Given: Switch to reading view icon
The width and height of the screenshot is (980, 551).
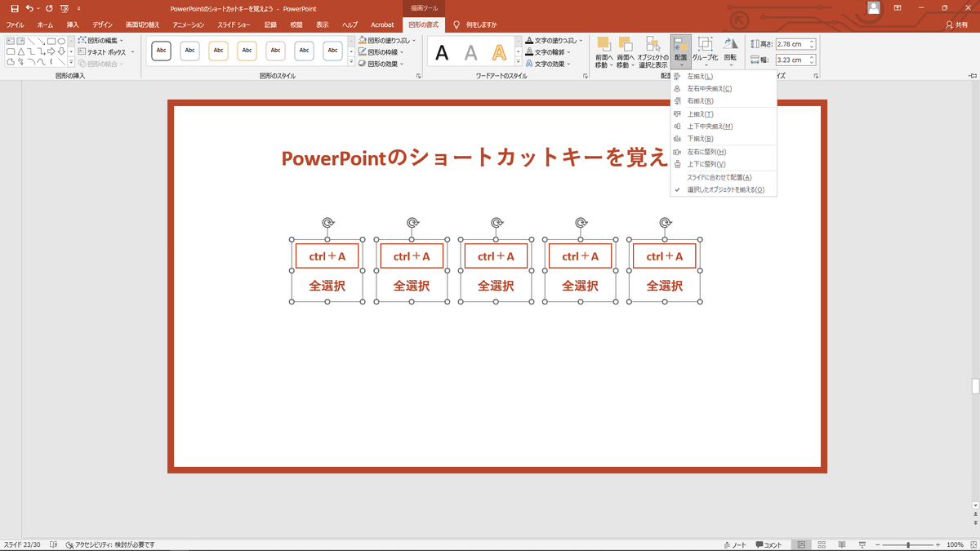Looking at the screenshot, I should [842, 544].
